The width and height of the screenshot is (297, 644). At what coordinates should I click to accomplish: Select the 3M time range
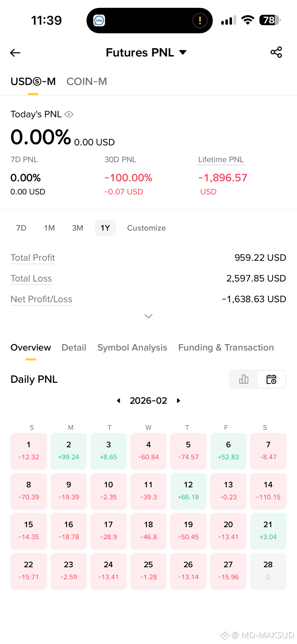point(77,228)
